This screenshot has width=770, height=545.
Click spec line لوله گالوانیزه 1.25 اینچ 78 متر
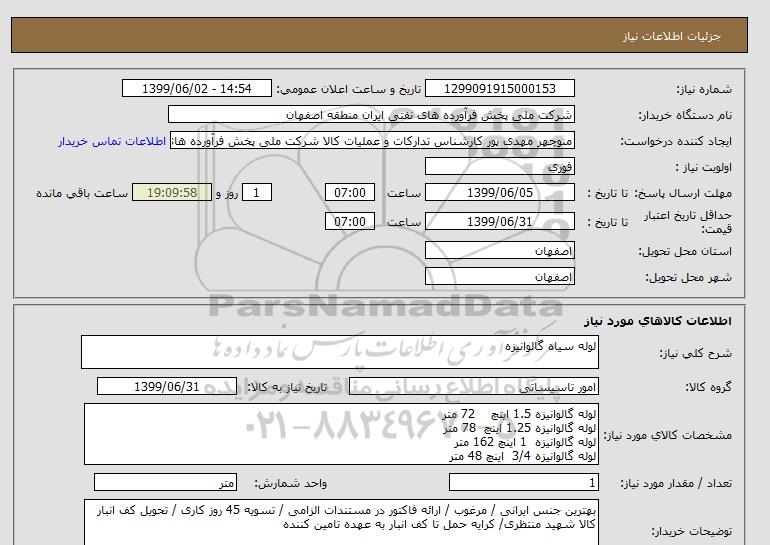(519, 428)
